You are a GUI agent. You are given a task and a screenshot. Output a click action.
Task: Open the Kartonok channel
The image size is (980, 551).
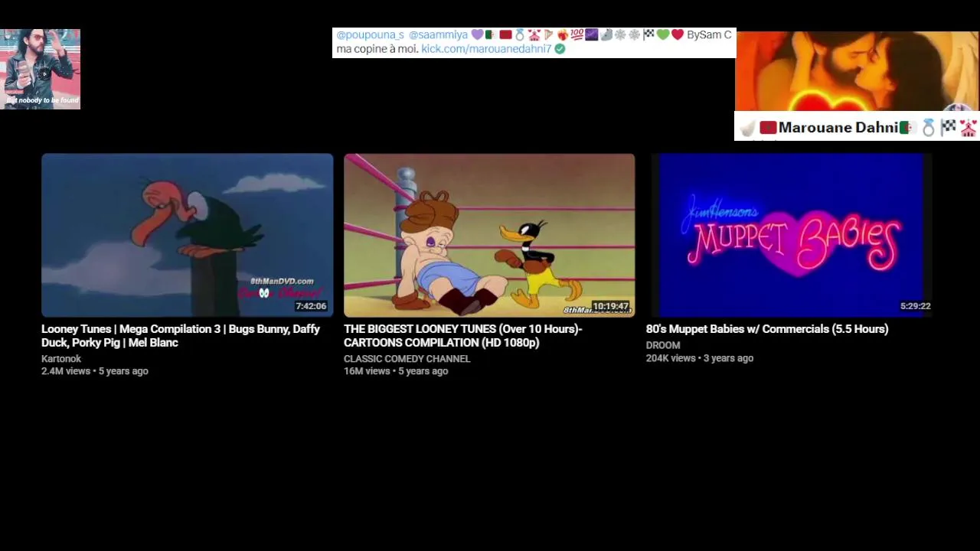coord(61,359)
